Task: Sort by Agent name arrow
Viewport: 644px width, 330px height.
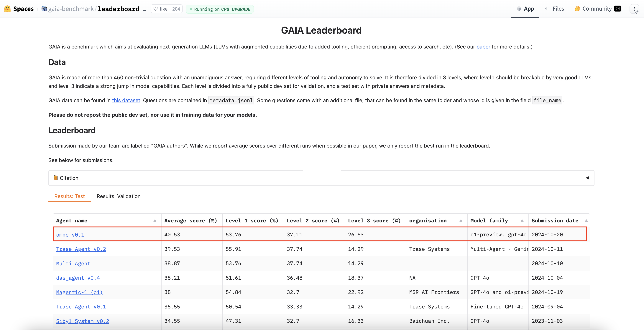Action: click(x=155, y=221)
